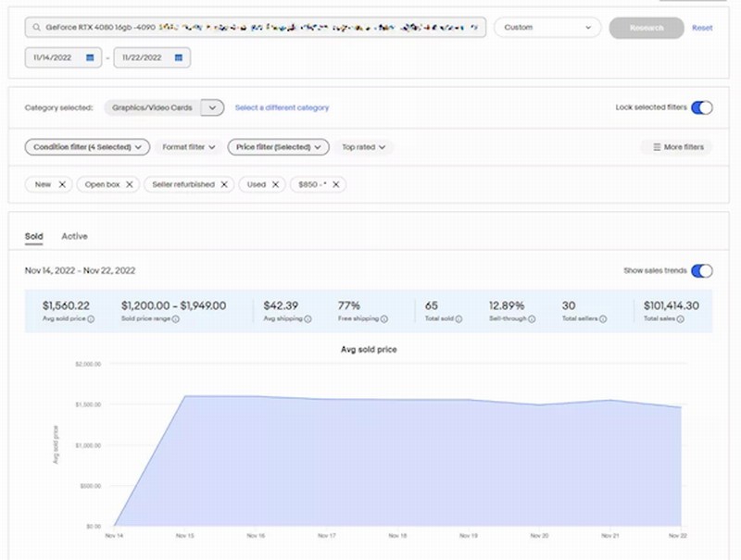Viewport: 741px width, 560px height.
Task: Toggle the Lock selected filters switch
Action: pos(702,107)
